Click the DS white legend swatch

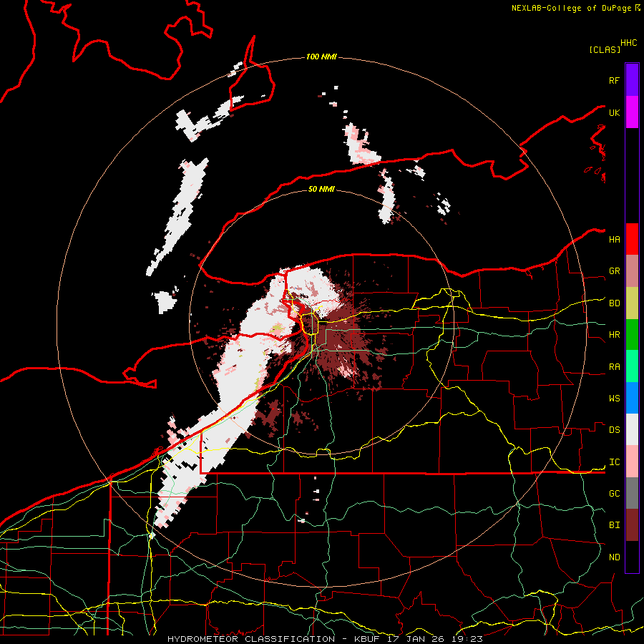point(632,429)
